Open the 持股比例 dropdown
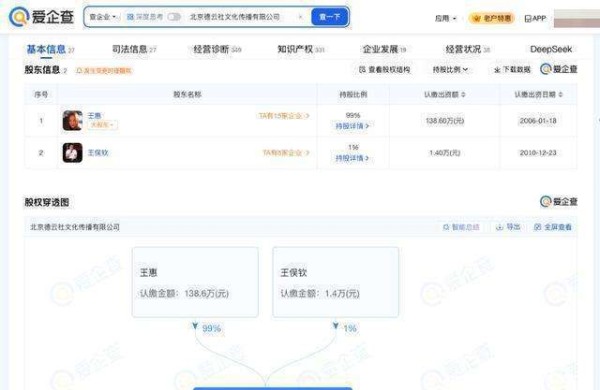 [x=450, y=70]
